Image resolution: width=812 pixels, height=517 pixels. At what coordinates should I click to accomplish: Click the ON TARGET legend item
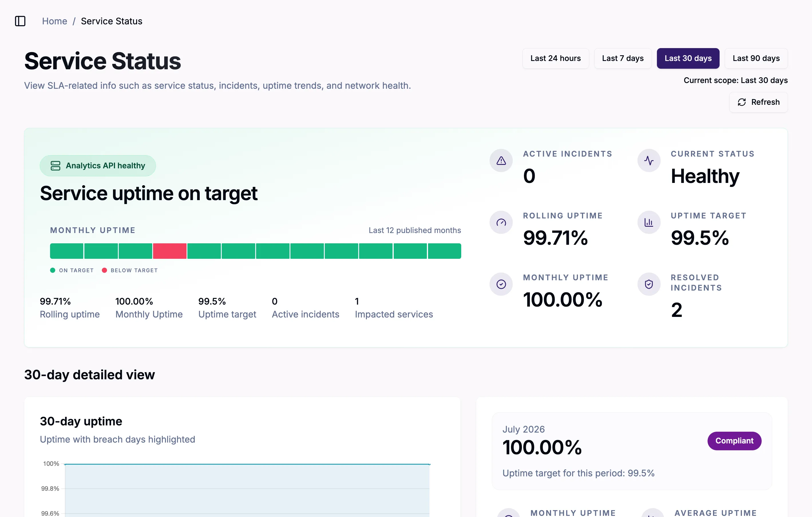click(x=72, y=270)
